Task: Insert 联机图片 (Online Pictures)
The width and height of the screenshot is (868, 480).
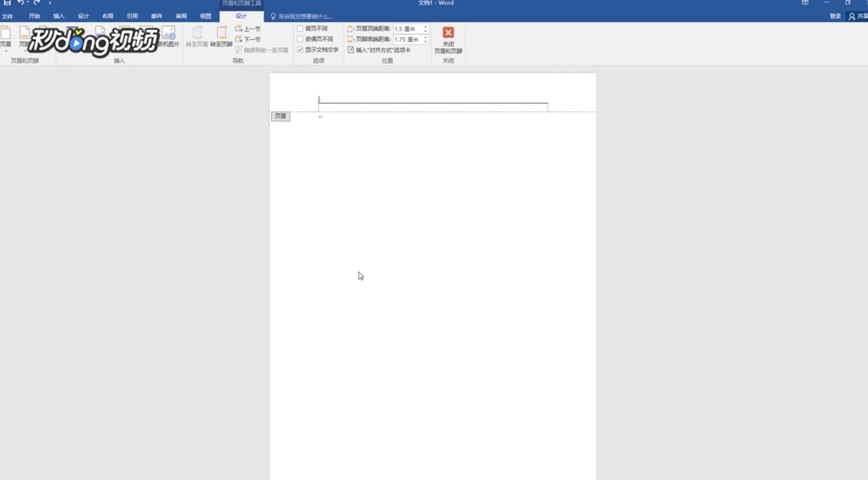Action: [x=169, y=36]
